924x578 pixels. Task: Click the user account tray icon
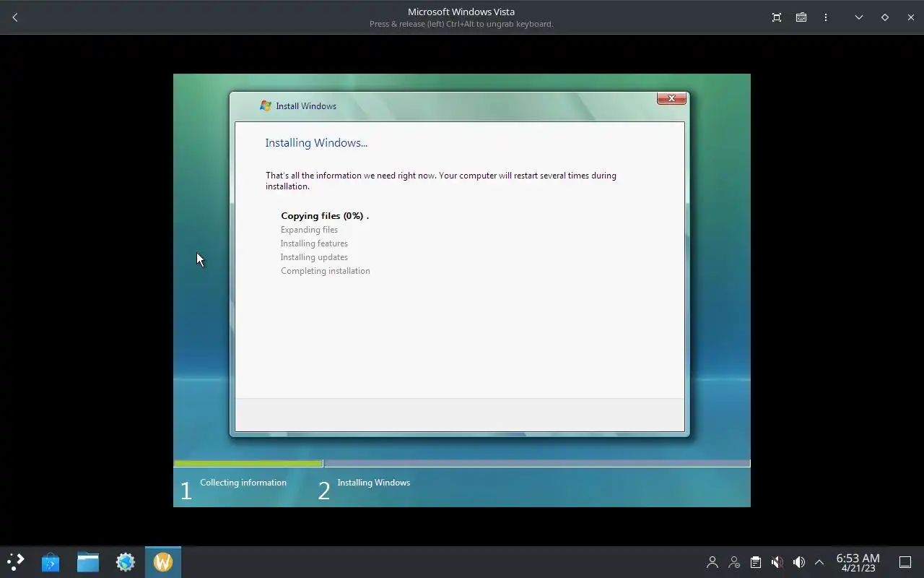click(x=712, y=562)
